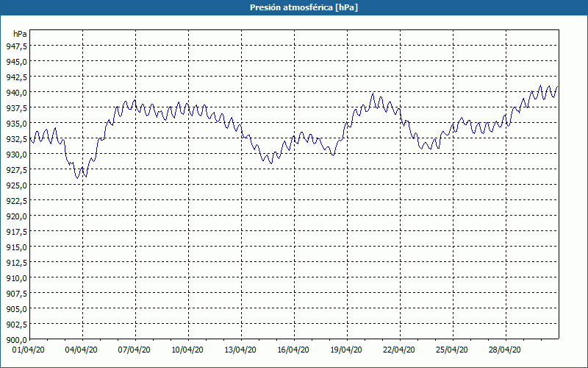Click the 'Presión atmosférica [hPa]' title
This screenshot has width=588, height=368.
(304, 7)
